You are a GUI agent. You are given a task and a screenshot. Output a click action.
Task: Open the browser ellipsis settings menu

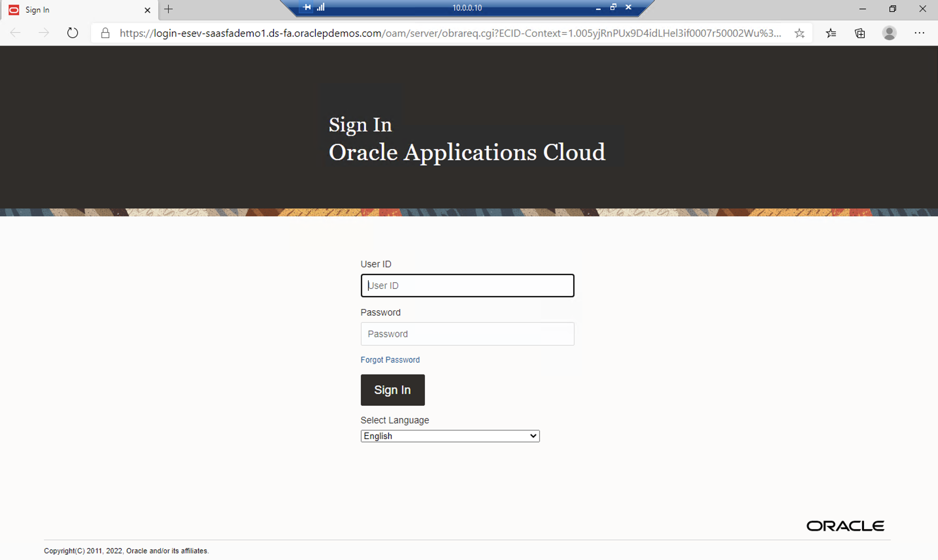coord(919,33)
